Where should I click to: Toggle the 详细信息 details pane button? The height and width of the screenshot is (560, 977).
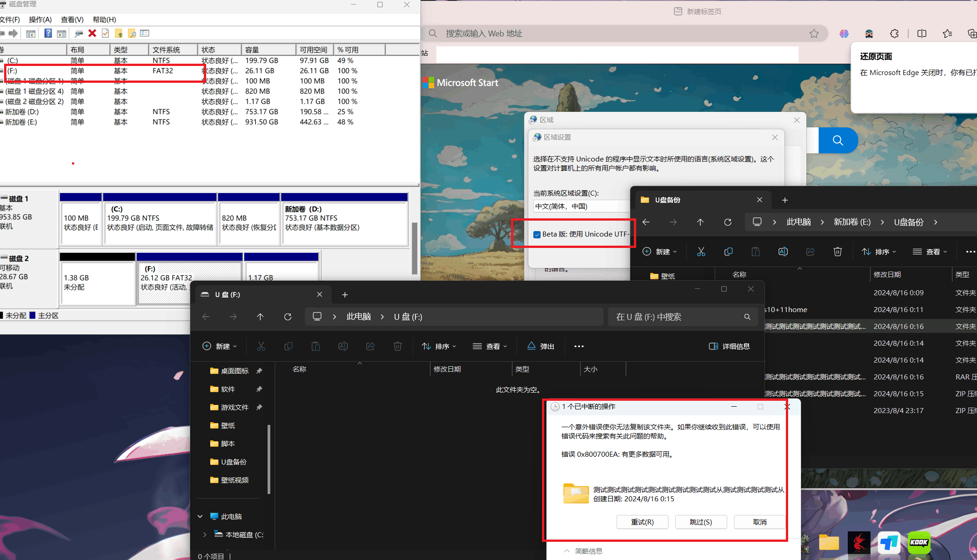pyautogui.click(x=729, y=346)
